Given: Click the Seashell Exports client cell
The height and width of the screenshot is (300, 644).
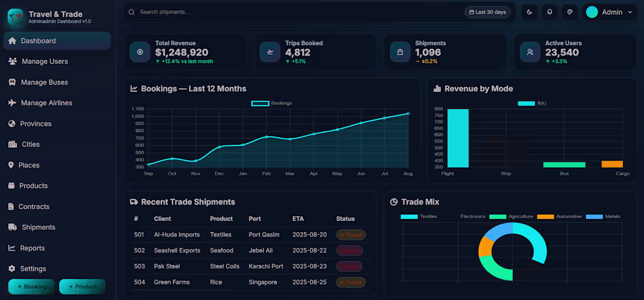Looking at the screenshot, I should pos(177,251).
